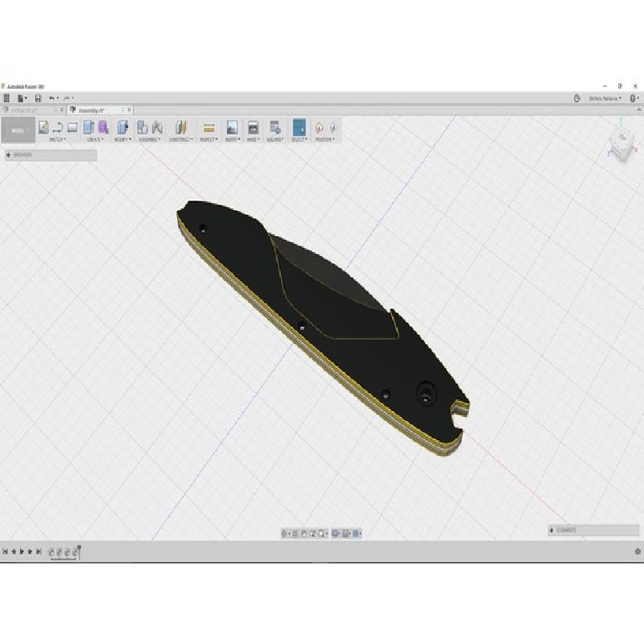Click the Measure ruler icon
This screenshot has height=644, width=644.
click(x=208, y=128)
